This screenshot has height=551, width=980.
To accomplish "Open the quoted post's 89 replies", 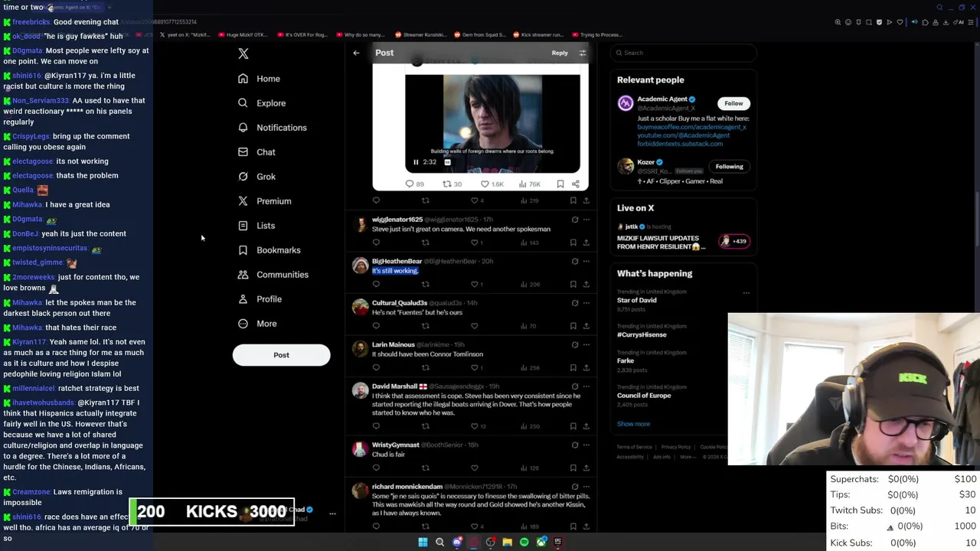I will click(414, 184).
